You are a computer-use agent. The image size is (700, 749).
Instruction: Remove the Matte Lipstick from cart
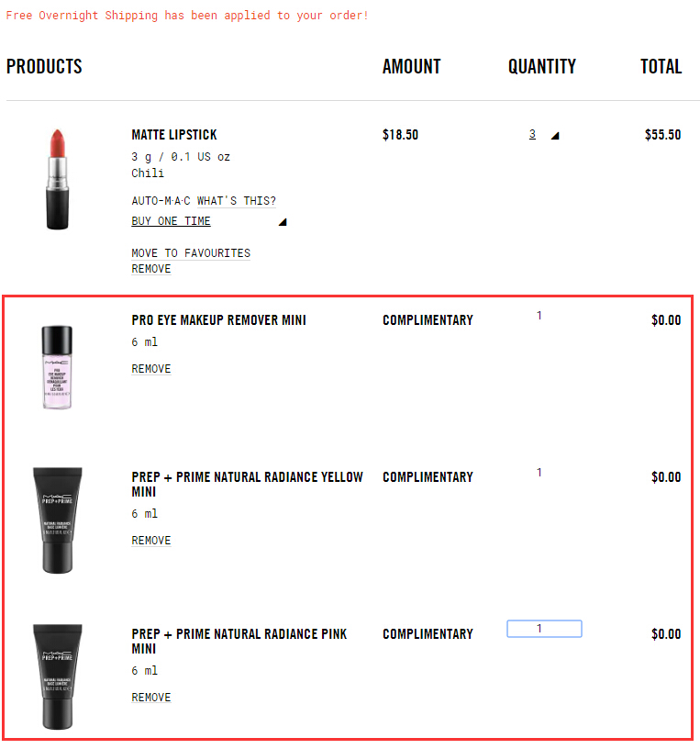(151, 269)
